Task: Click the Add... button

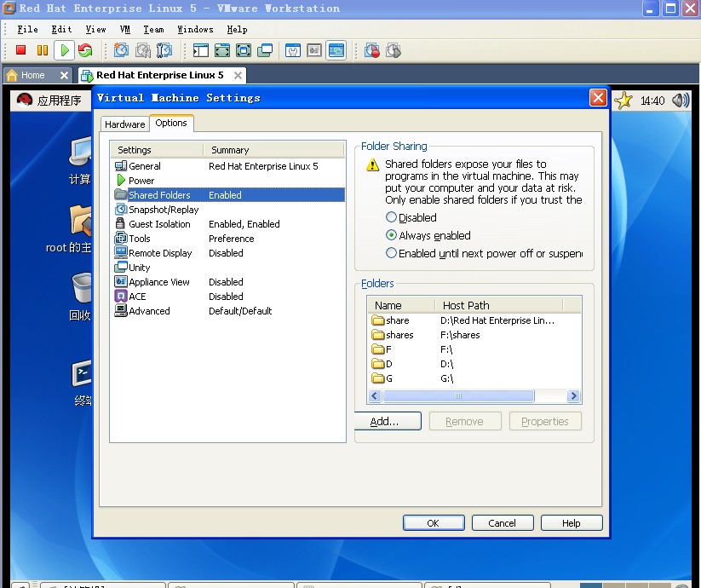Action: (384, 421)
